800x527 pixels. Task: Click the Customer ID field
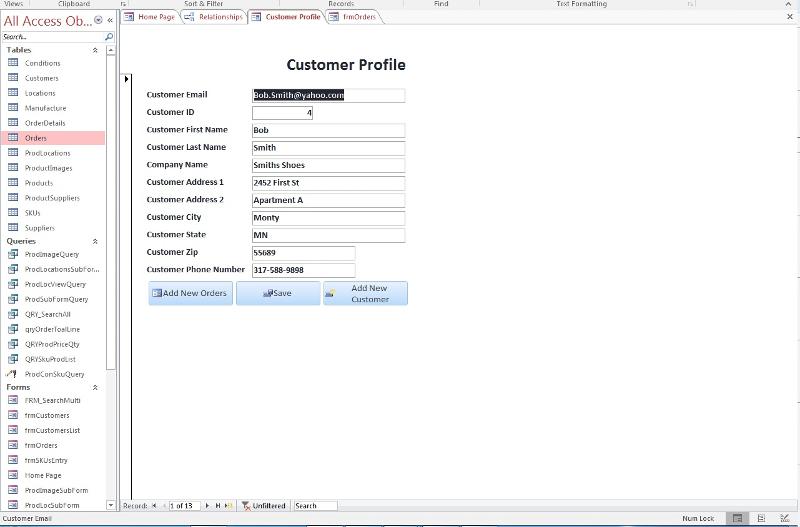pos(282,113)
